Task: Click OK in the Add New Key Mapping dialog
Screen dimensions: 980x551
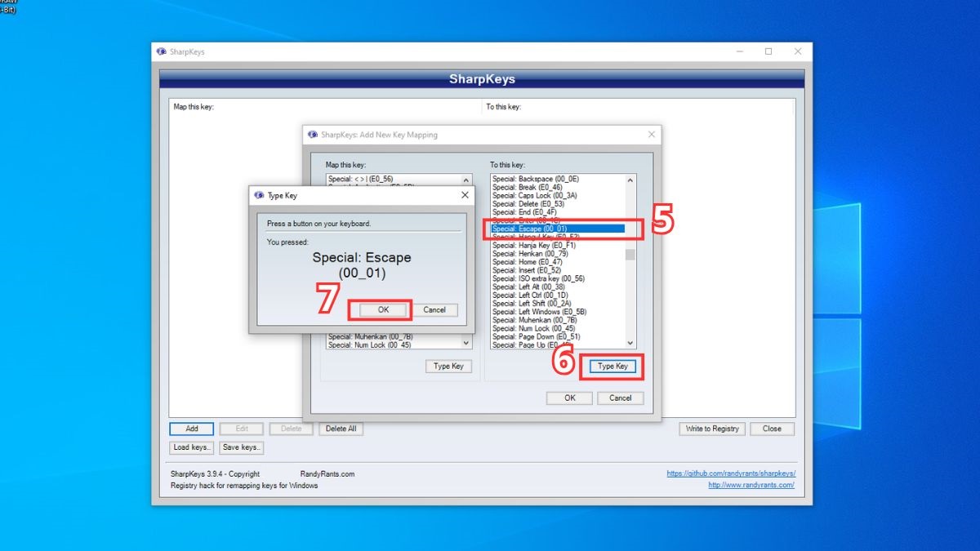Action: [570, 398]
